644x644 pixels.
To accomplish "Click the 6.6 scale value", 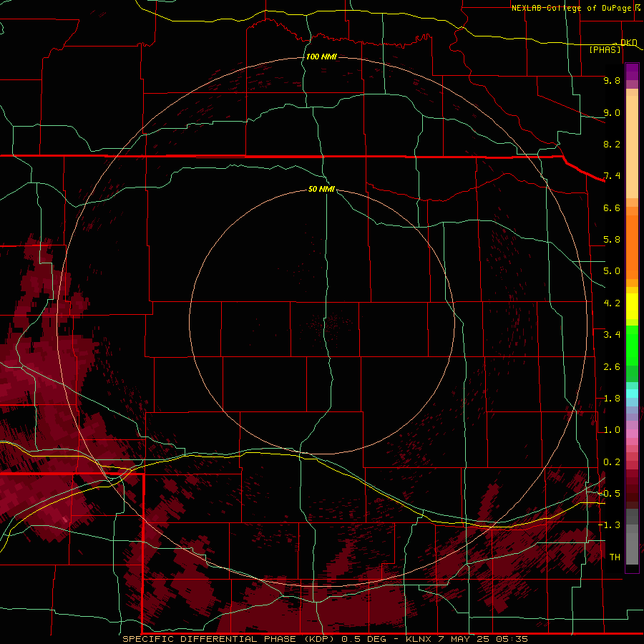I will click(x=612, y=208).
